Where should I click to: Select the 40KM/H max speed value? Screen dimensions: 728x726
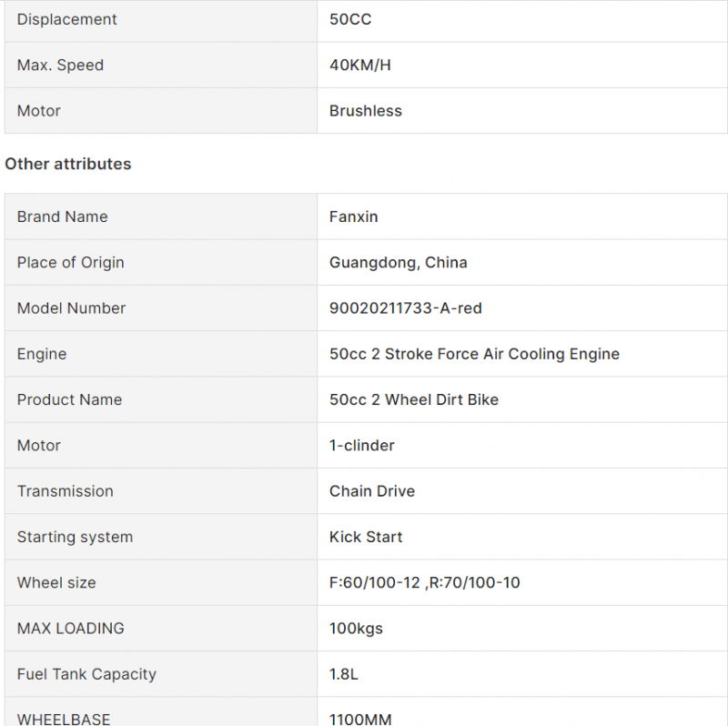(x=359, y=65)
